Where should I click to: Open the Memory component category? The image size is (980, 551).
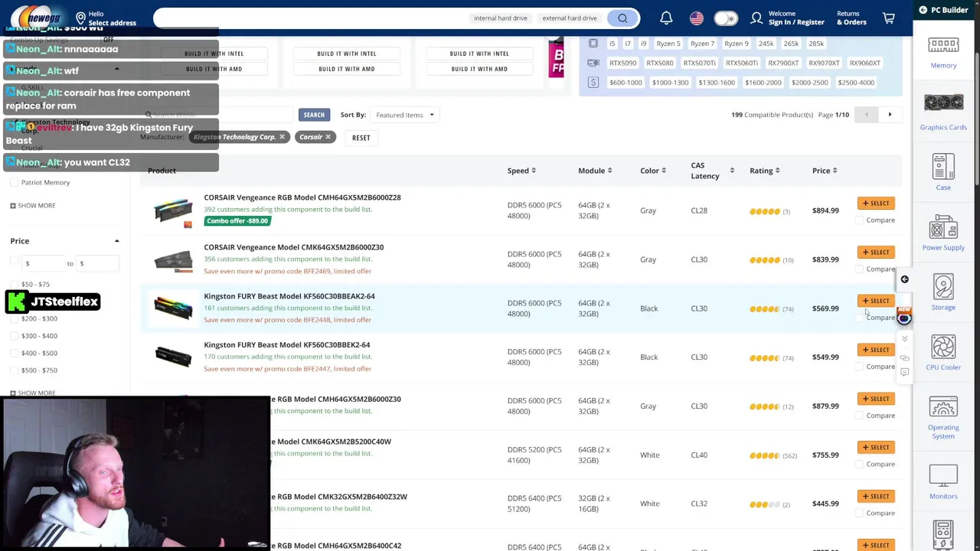pyautogui.click(x=943, y=52)
